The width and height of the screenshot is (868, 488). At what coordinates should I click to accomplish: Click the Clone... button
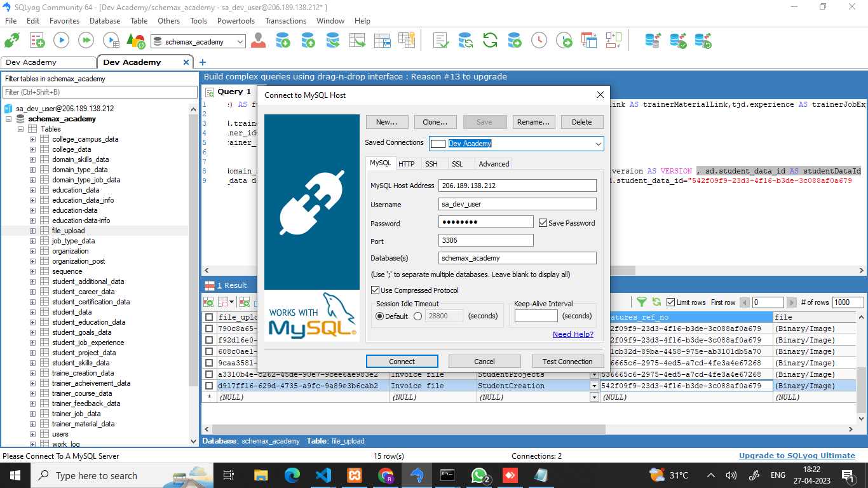435,122
